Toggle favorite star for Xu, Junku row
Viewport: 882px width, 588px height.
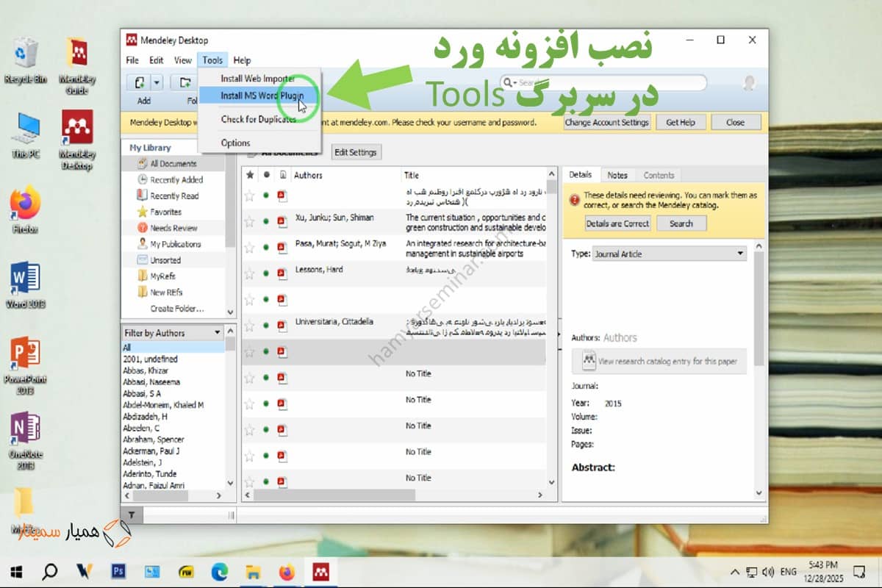(250, 221)
